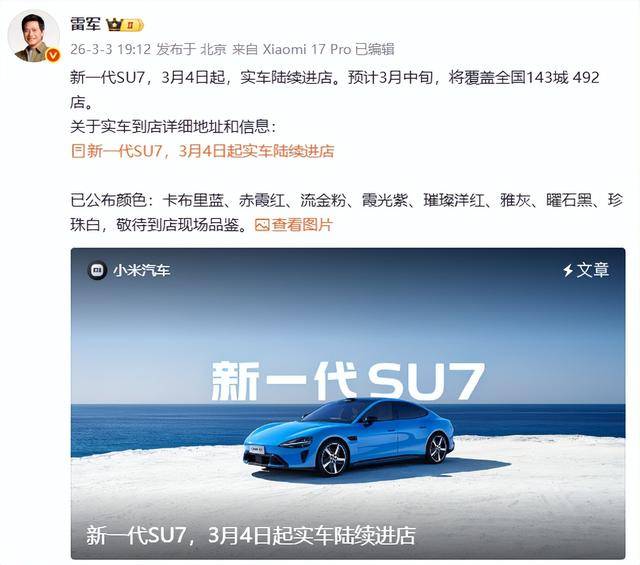The image size is (640, 565).
Task: Click the 文章 tag on the card
Action: pyautogui.click(x=593, y=270)
